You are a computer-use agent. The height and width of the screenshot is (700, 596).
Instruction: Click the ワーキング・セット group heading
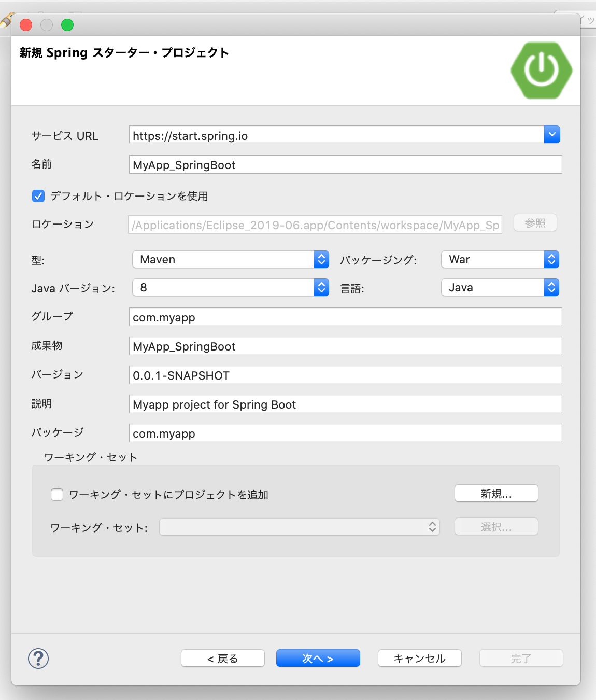tap(91, 457)
